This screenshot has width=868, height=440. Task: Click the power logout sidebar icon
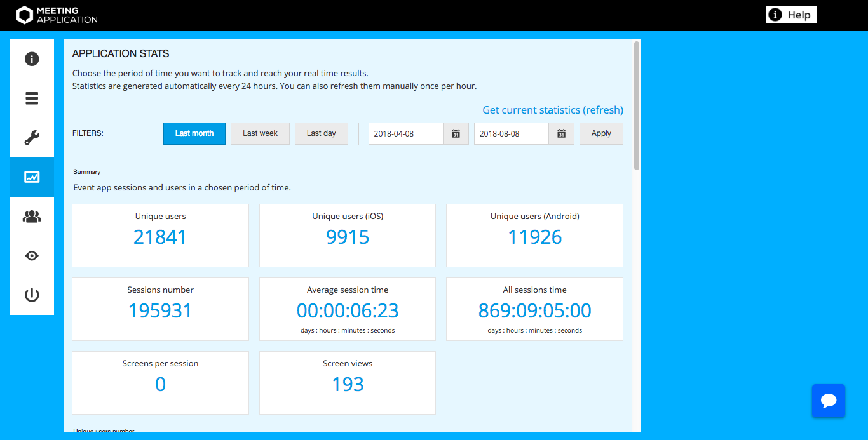(x=32, y=295)
